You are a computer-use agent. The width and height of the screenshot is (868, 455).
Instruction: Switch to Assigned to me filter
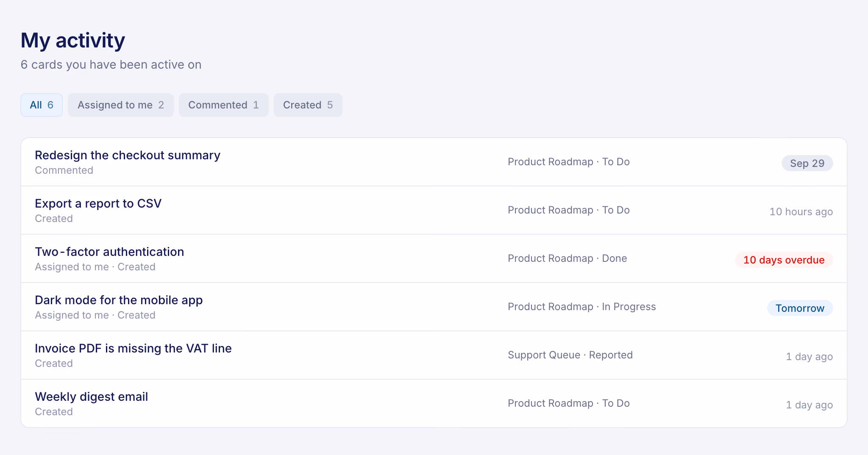point(121,105)
